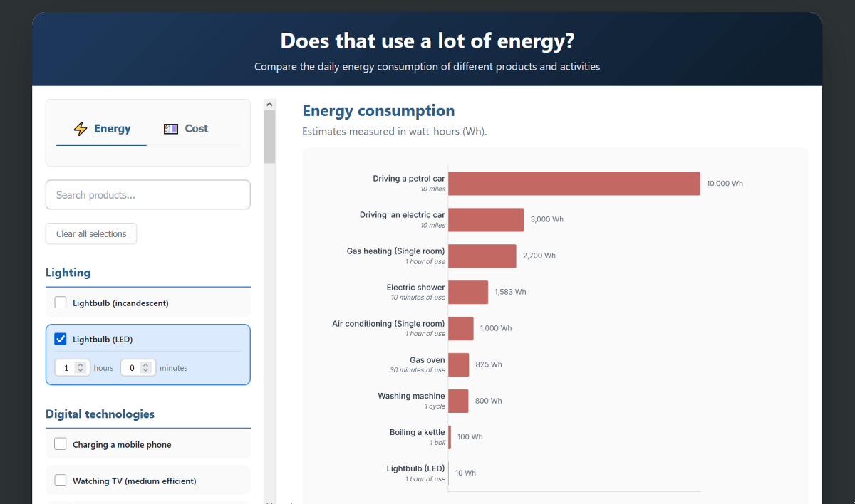Switch to the Energy tab
This screenshot has width=855, height=504.
point(102,129)
